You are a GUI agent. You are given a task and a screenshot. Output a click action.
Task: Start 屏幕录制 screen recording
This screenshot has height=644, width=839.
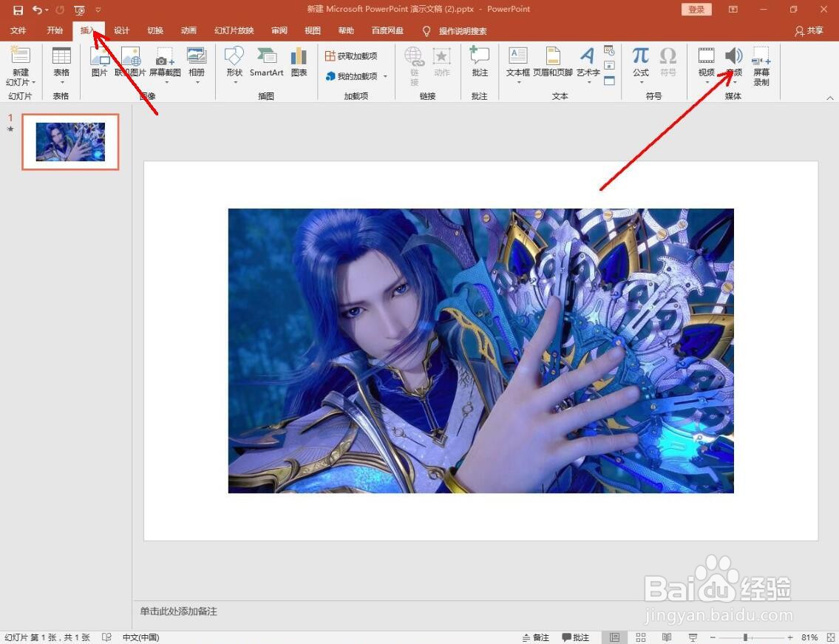[x=761, y=67]
